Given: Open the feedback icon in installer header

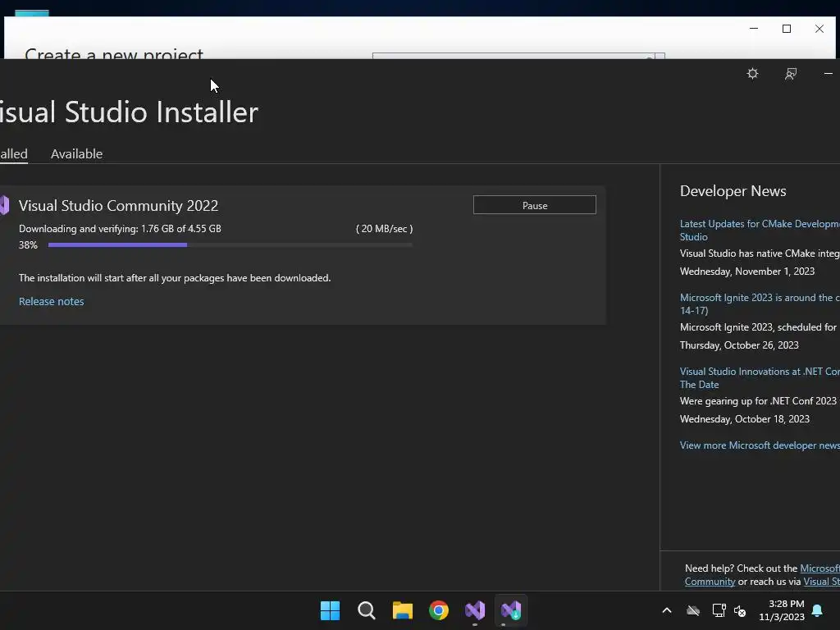Looking at the screenshot, I should (790, 73).
